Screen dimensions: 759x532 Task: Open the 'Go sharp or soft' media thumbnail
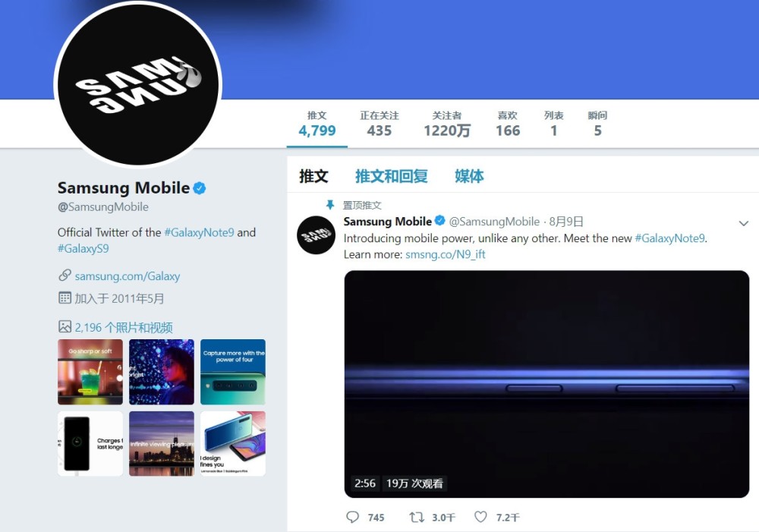[x=90, y=372]
